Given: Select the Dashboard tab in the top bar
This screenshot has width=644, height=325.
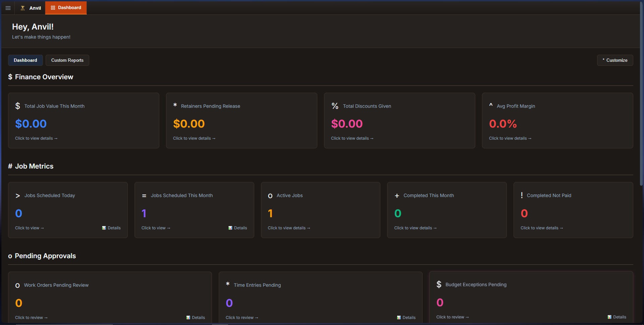Looking at the screenshot, I should point(66,7).
